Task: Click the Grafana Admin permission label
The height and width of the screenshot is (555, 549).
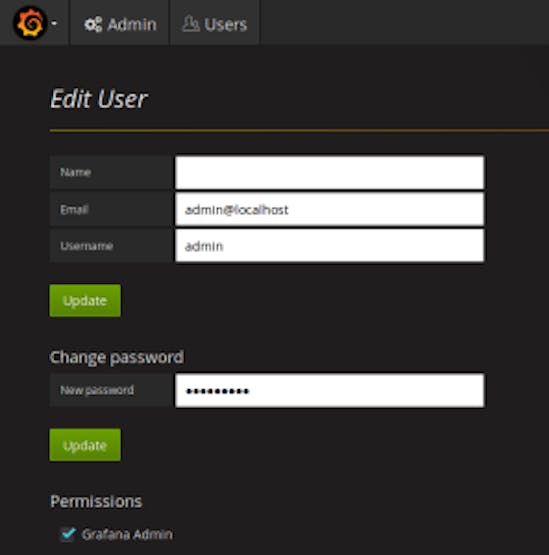Action: [x=127, y=534]
